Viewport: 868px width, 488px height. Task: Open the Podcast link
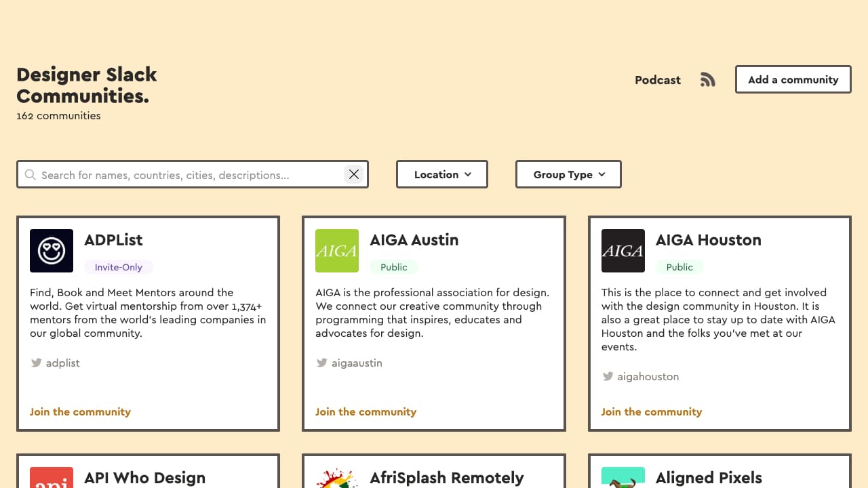click(x=657, y=80)
